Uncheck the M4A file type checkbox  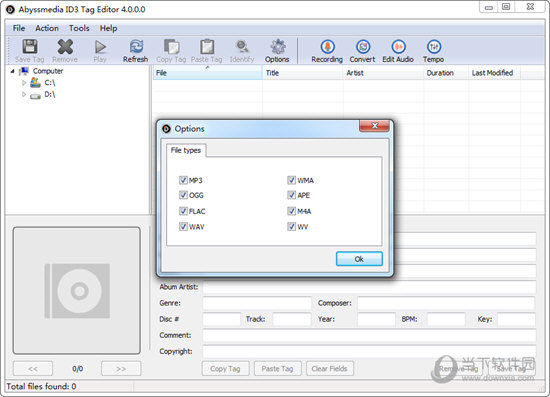click(291, 211)
